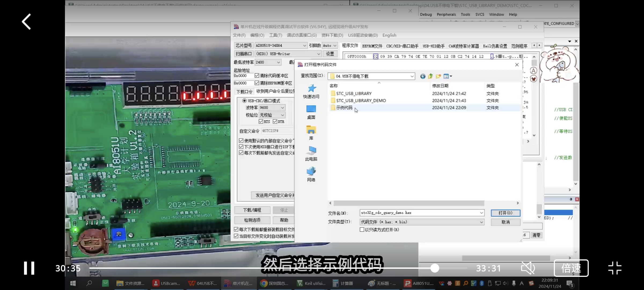The width and height of the screenshot is (644, 290).
Task: Switch to Keil uVision in taskbar
Action: (x=311, y=283)
